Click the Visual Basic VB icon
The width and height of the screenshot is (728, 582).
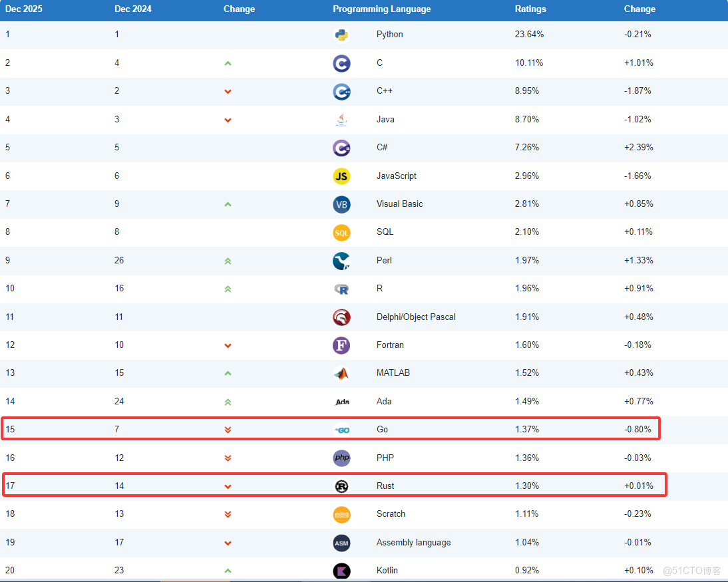pyautogui.click(x=341, y=204)
